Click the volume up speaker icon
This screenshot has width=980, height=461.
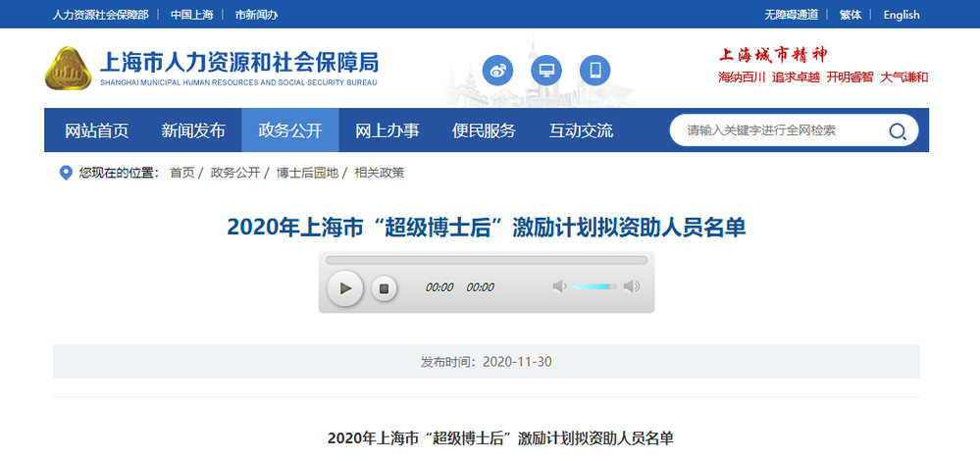point(632,286)
